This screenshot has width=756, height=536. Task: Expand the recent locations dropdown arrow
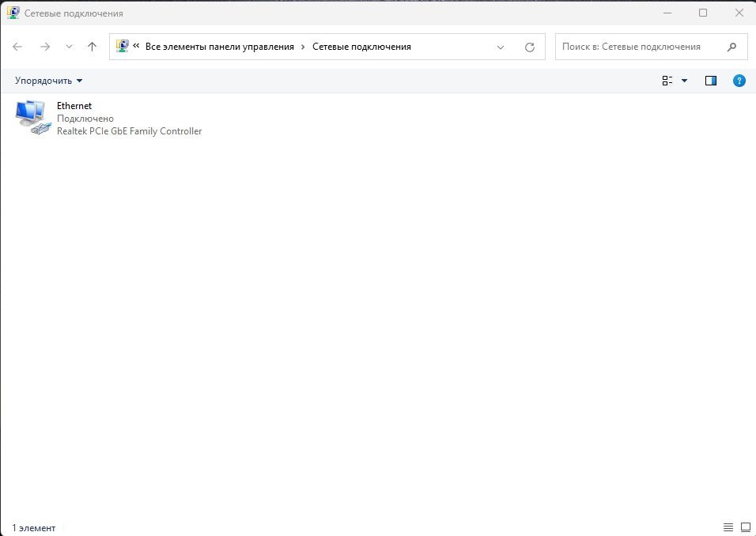coord(69,47)
